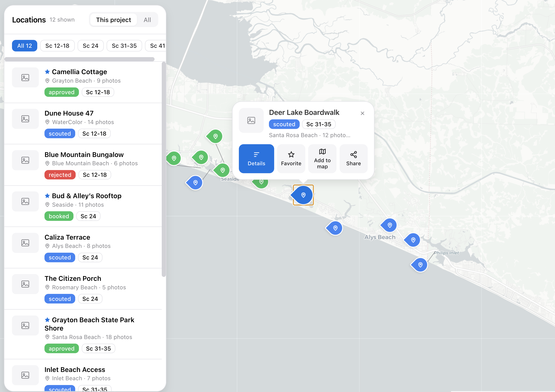Filter locations by Sc 24 chip

point(90,46)
